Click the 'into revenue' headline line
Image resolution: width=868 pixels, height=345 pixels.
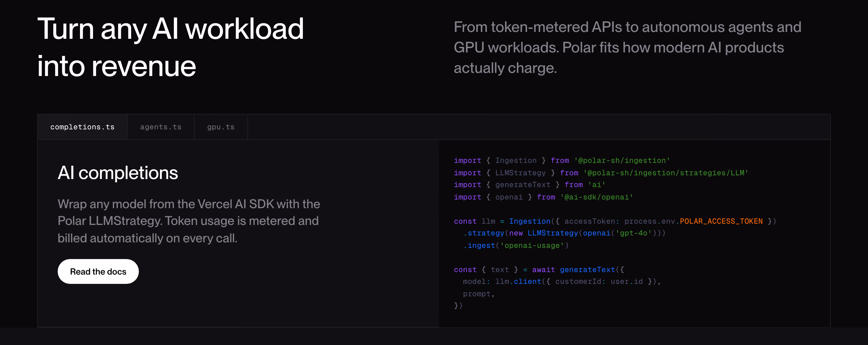117,66
